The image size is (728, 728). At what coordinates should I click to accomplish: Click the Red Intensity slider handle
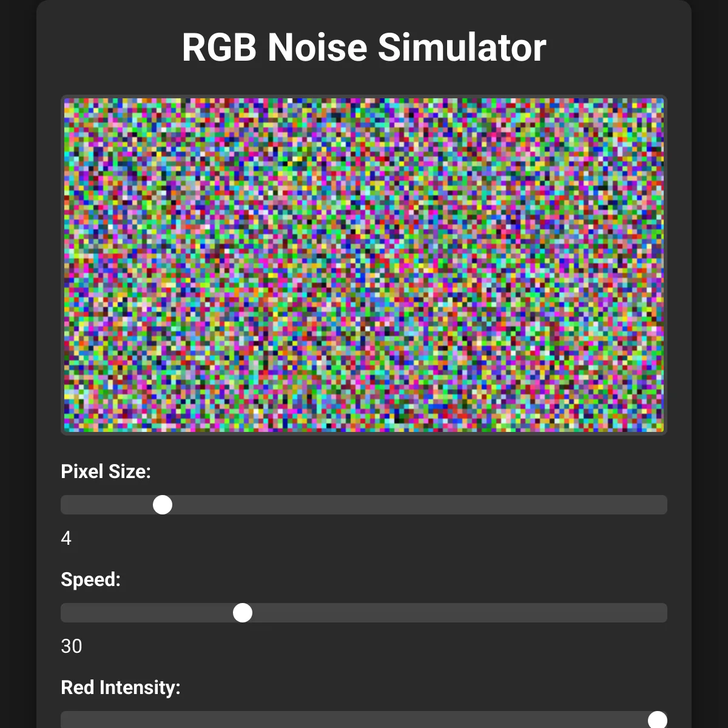coord(657,720)
